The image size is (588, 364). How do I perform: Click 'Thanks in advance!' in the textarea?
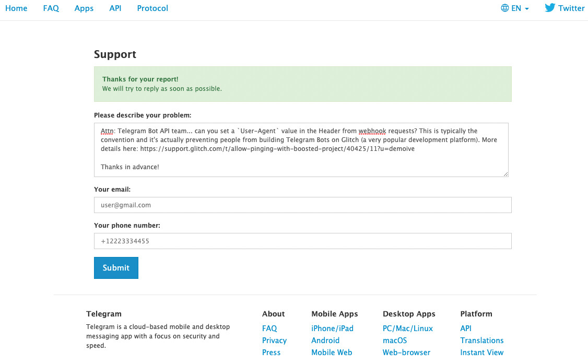(130, 167)
